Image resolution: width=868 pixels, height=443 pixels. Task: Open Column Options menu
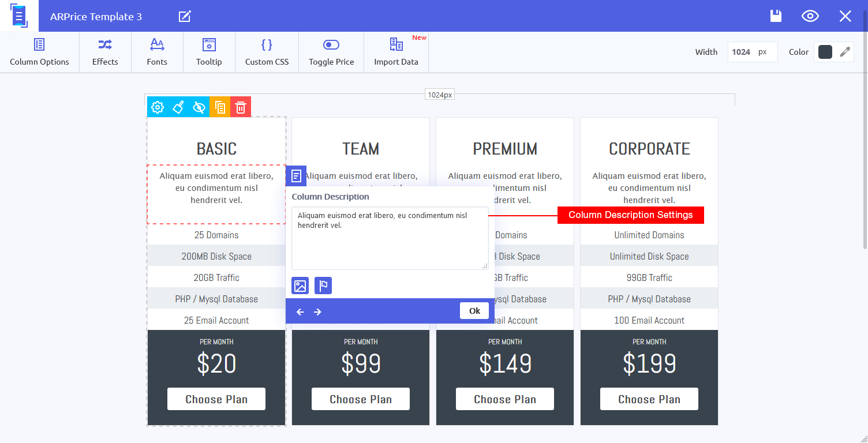click(x=39, y=52)
